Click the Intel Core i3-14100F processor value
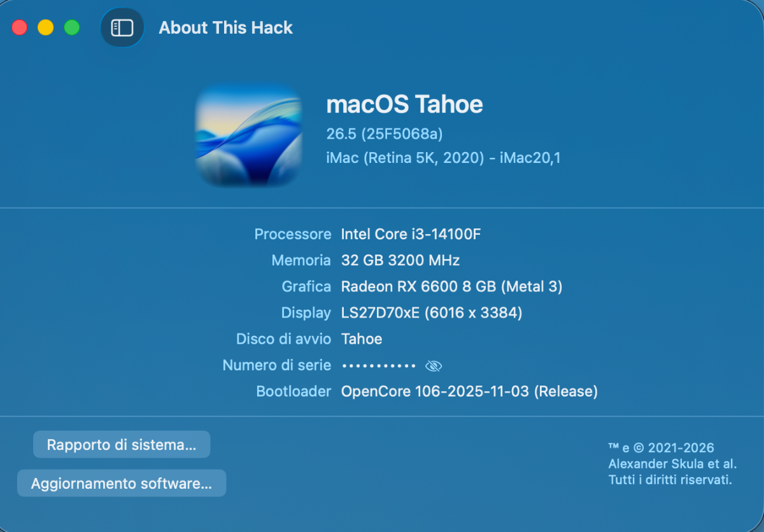Screen dimensions: 764x532 pyautogui.click(x=411, y=234)
